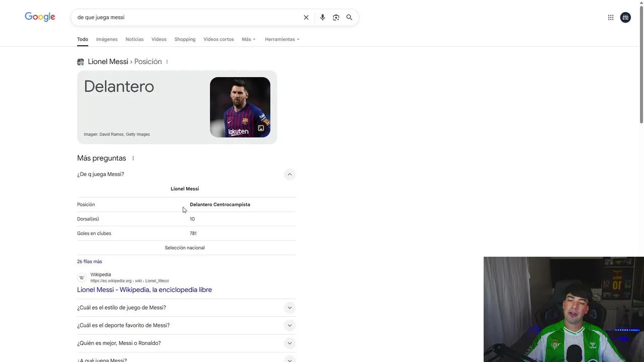Click the 781 goals value
This screenshot has width=644, height=362.
(x=193, y=233)
